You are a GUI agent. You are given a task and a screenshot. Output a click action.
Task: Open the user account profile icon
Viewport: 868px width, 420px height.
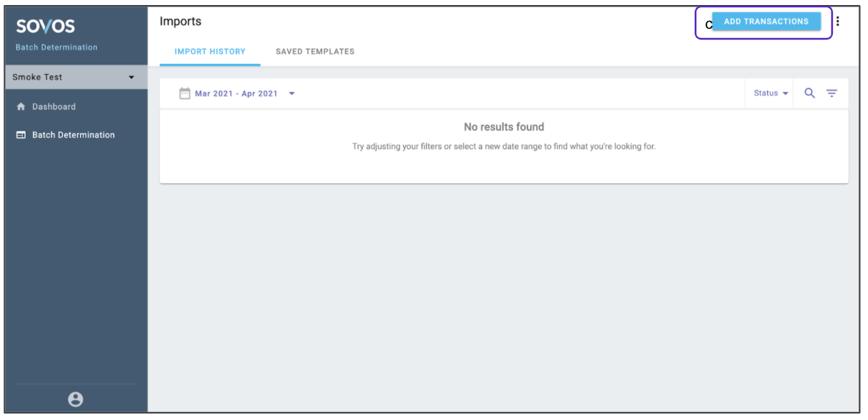point(75,400)
